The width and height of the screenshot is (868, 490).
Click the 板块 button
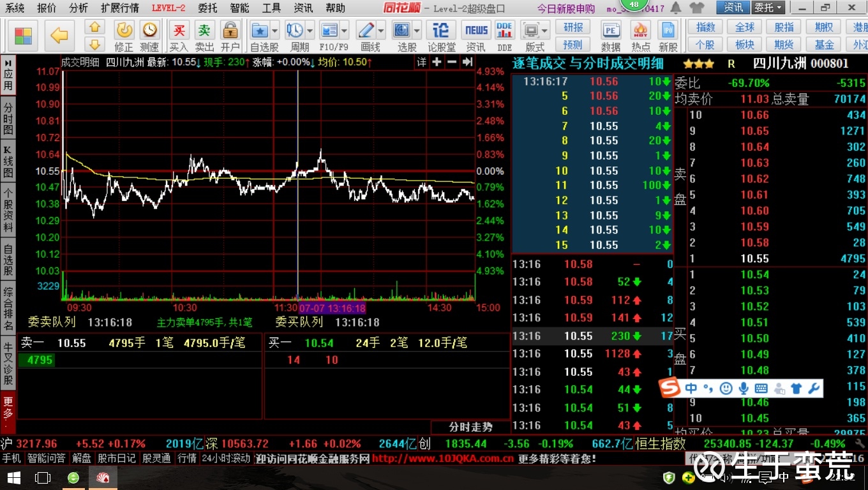tap(745, 45)
